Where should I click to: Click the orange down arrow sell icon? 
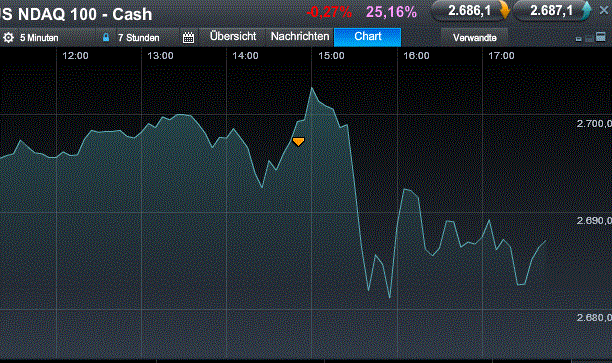coord(505,11)
